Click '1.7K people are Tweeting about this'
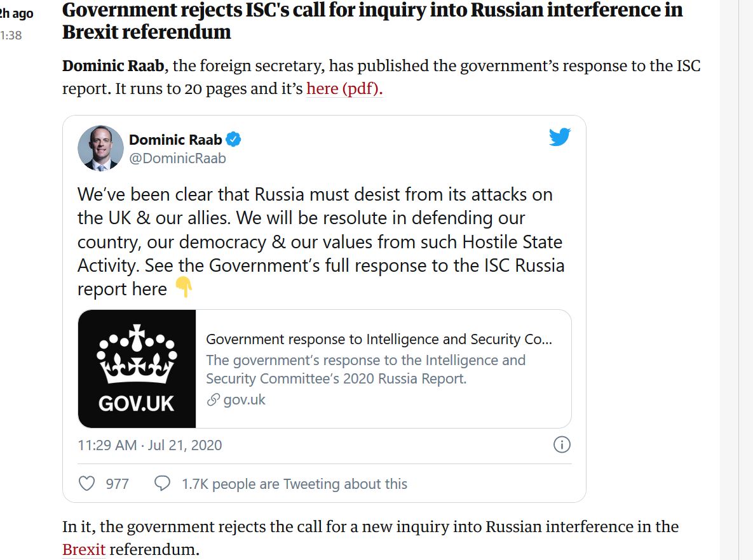 (x=294, y=484)
